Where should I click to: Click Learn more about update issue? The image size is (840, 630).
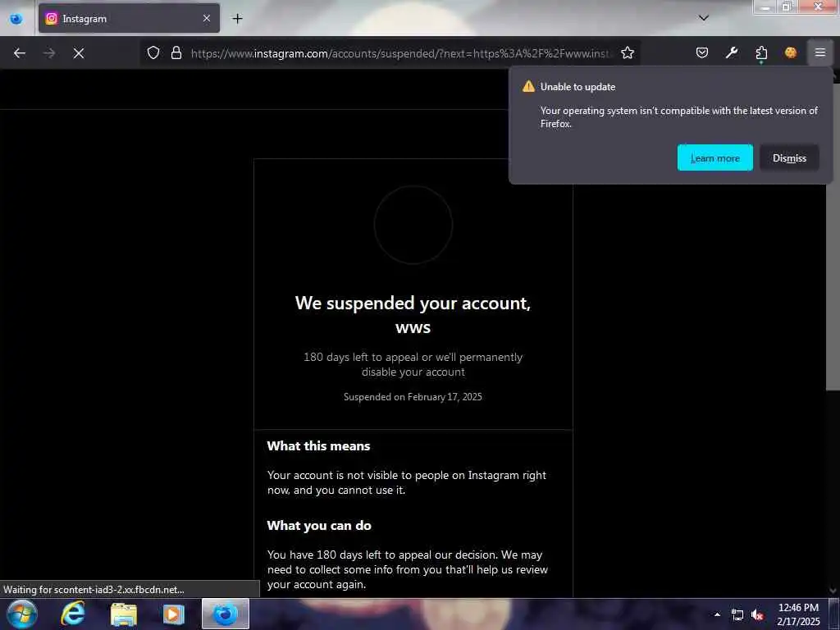point(714,158)
